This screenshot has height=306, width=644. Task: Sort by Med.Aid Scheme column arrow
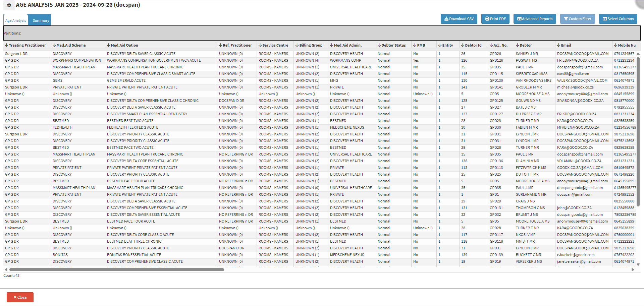point(54,45)
